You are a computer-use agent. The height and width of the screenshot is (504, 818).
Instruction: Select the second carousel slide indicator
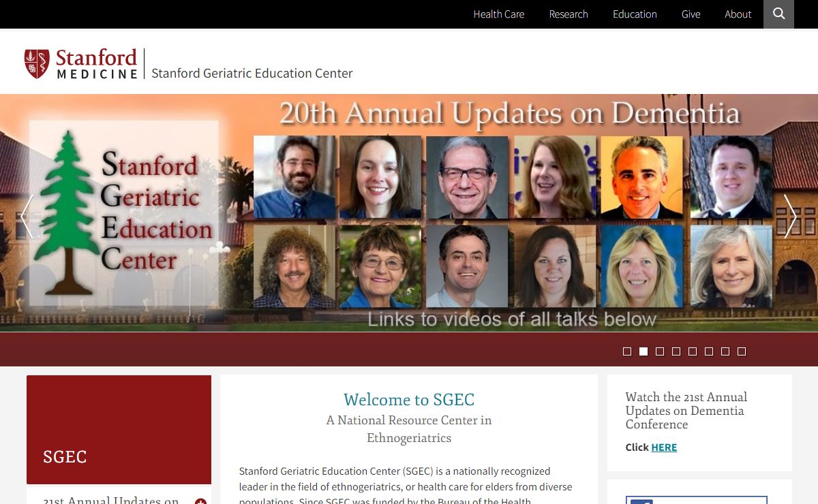click(x=643, y=351)
